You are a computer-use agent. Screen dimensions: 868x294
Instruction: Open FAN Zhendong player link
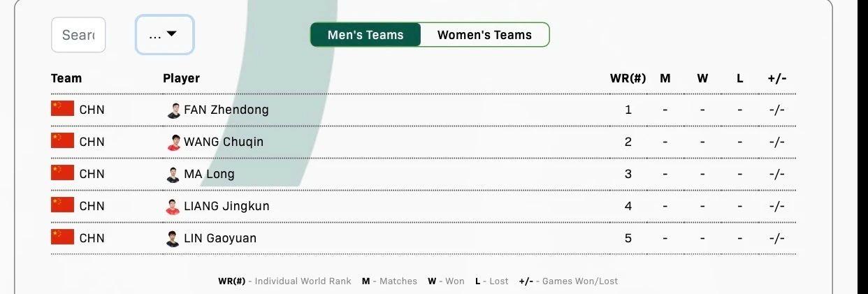tap(226, 110)
